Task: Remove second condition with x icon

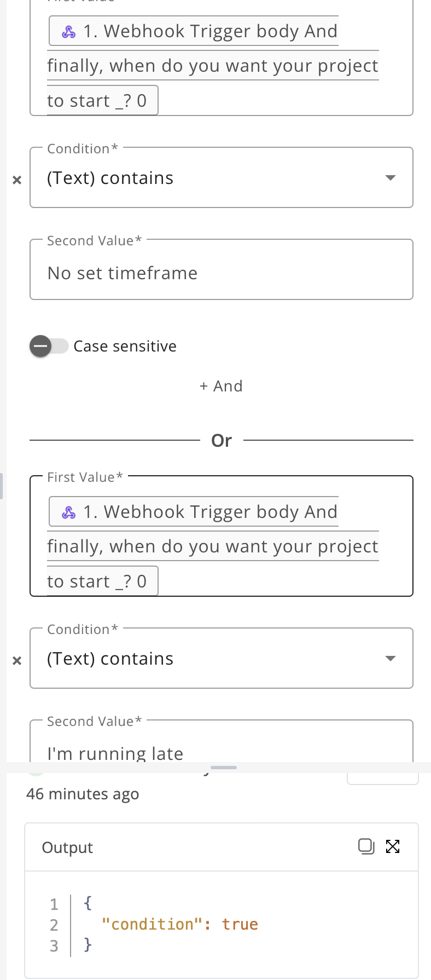Action: [x=17, y=660]
